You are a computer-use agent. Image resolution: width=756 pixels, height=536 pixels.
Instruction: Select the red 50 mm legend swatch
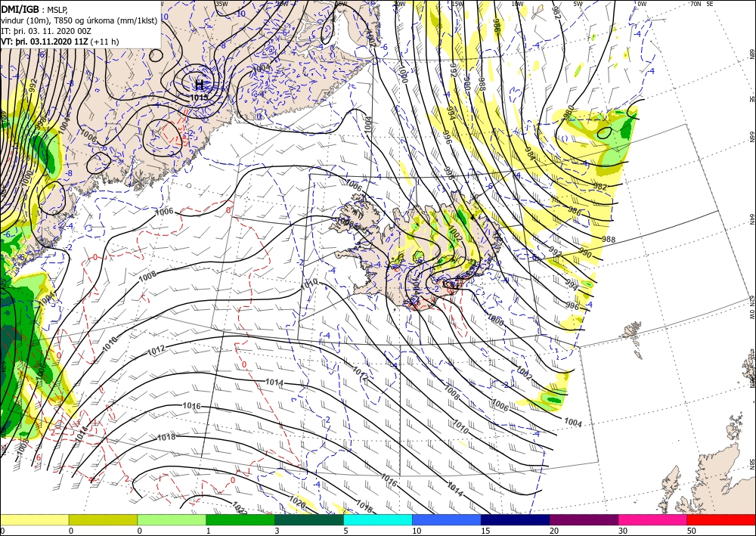pyautogui.click(x=721, y=519)
